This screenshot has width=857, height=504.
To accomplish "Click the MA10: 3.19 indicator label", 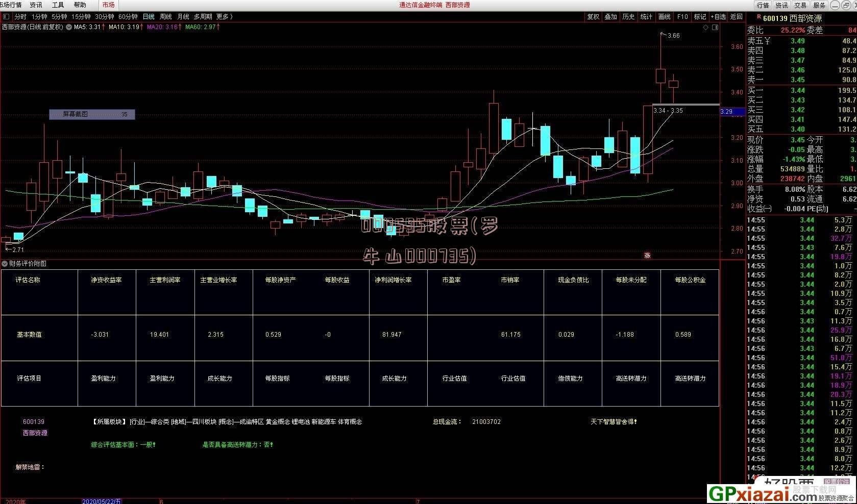I will point(126,27).
